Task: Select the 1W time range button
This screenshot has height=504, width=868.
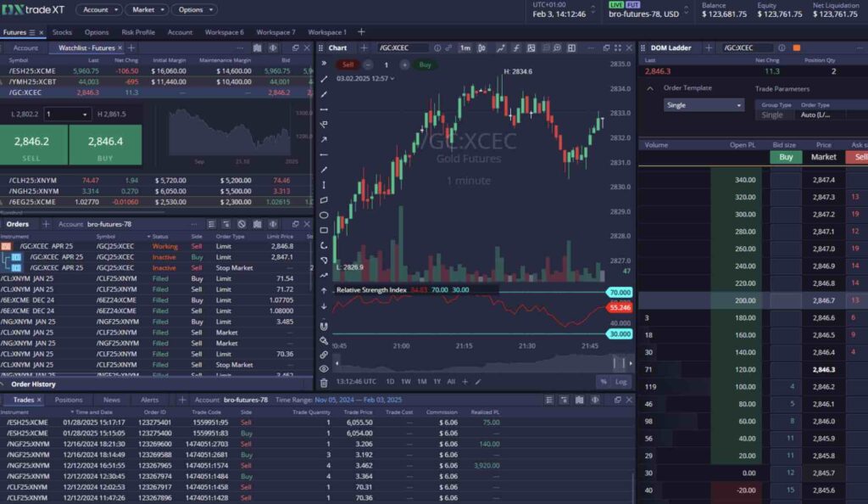Action: (406, 382)
